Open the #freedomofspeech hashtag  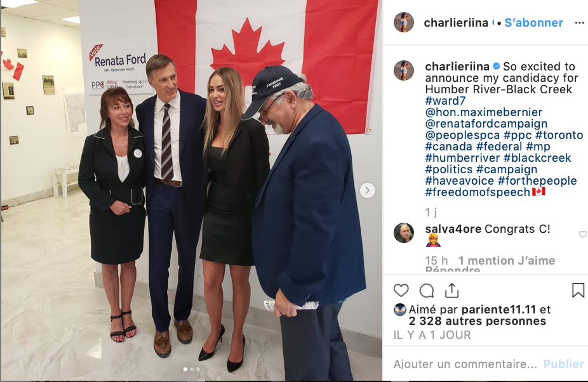(x=478, y=192)
